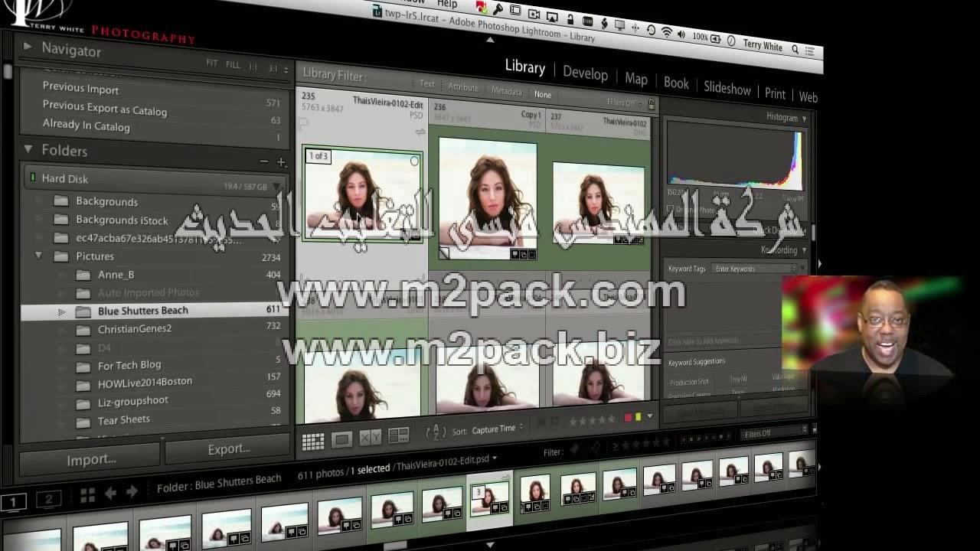Viewport: 980px width, 551px height.
Task: Expand the Navigator panel
Action: click(28, 47)
